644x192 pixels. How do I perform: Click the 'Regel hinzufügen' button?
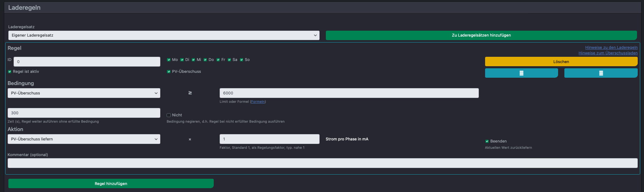[x=111, y=184]
